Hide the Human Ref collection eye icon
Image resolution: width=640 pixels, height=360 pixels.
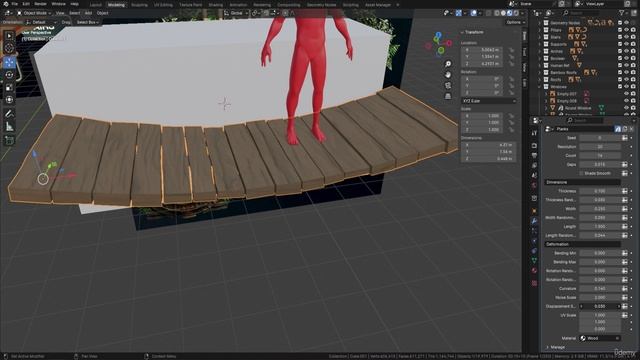[x=627, y=65]
